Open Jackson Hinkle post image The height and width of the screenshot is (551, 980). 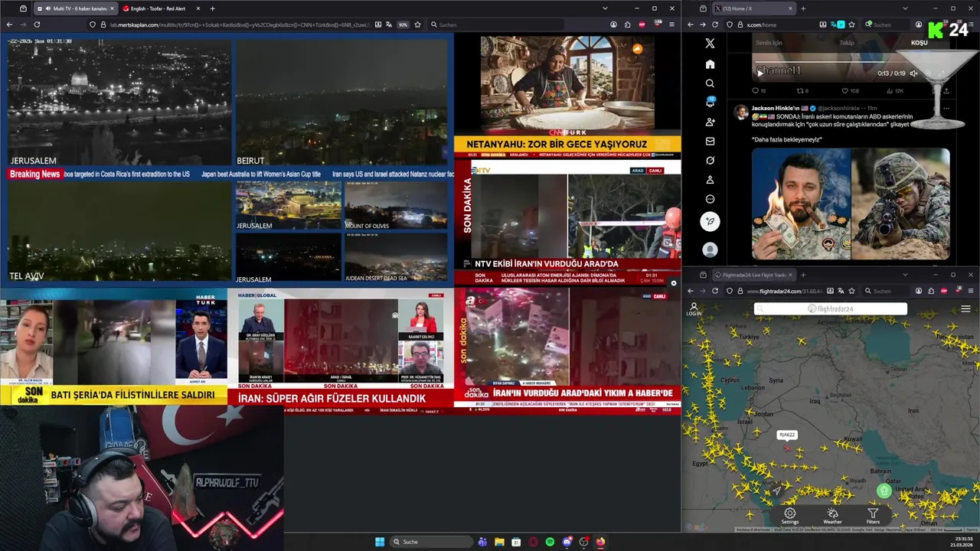point(851,204)
